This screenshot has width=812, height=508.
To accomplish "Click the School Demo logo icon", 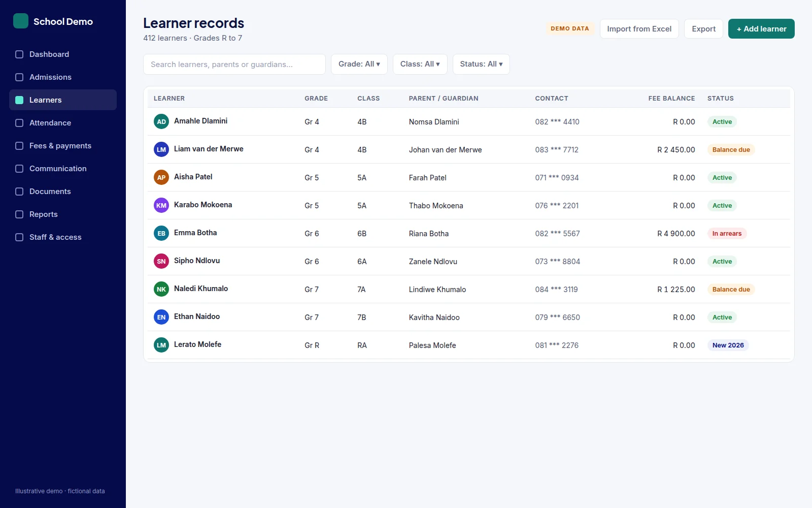I will pyautogui.click(x=21, y=21).
